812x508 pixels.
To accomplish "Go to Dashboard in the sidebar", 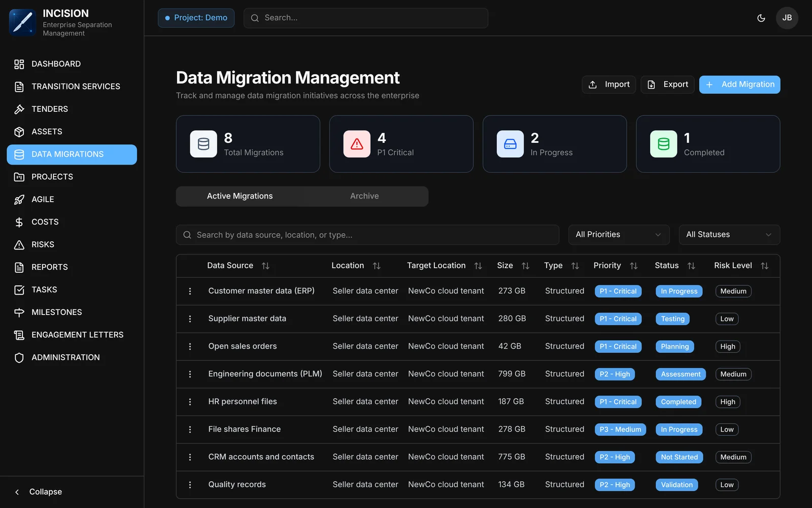I will [x=72, y=64].
